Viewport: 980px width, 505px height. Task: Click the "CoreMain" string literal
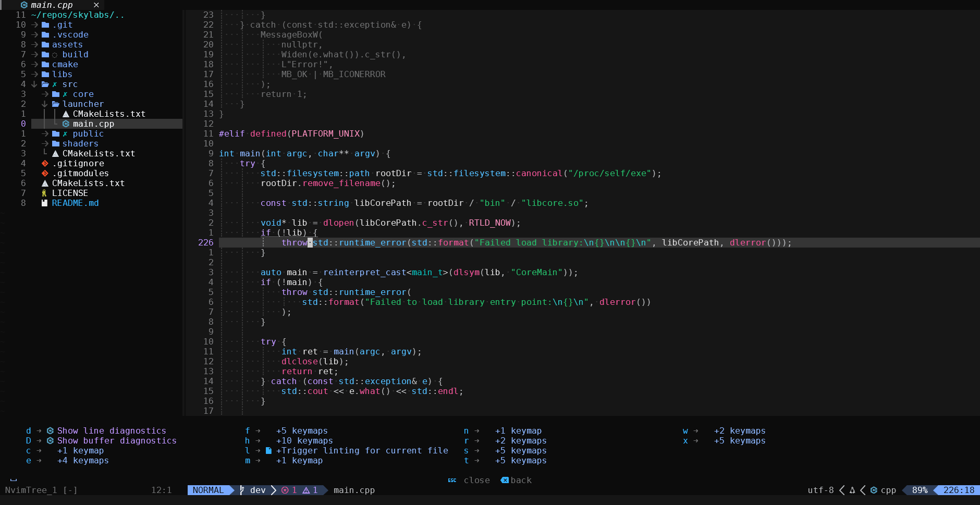pos(536,273)
